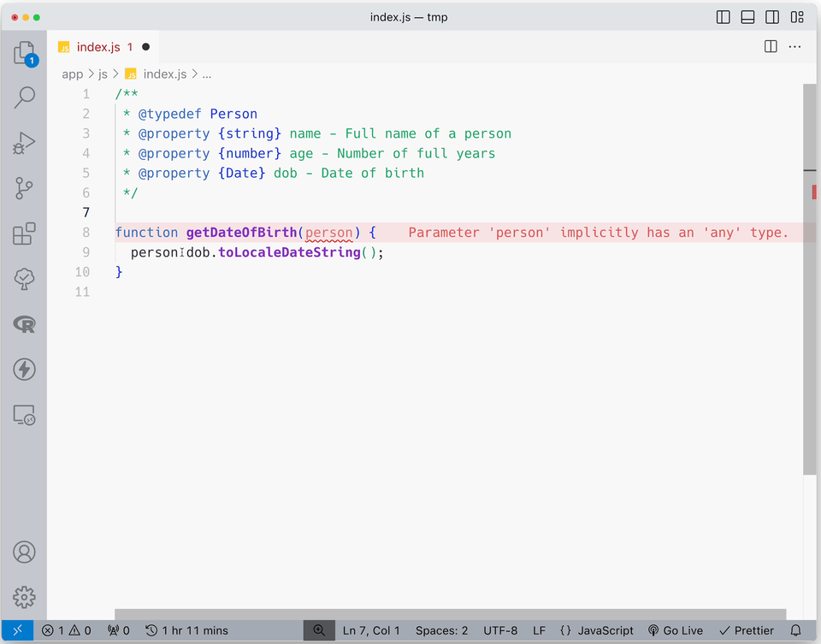Open the lightning bolt extension view
The height and width of the screenshot is (644, 821).
(24, 369)
